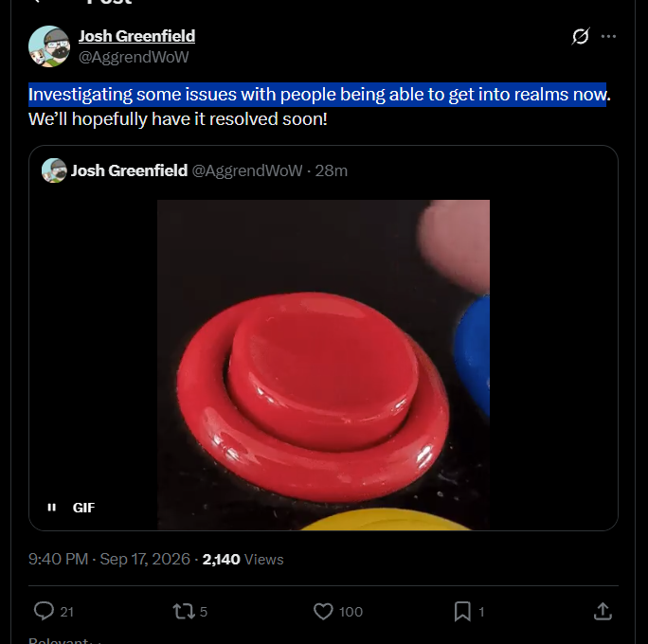The image size is (648, 644).
Task: Click the highlighted 'Investigating some issues' text
Action: point(317,95)
